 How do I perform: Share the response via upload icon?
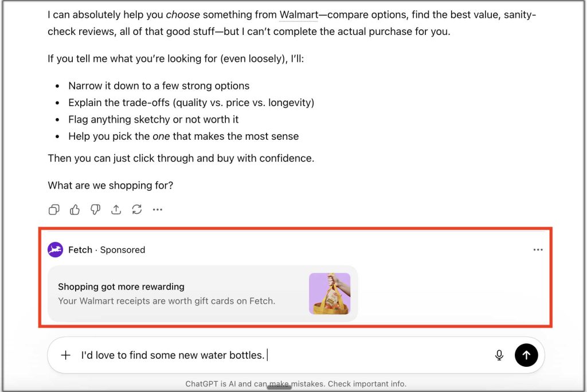tap(116, 210)
